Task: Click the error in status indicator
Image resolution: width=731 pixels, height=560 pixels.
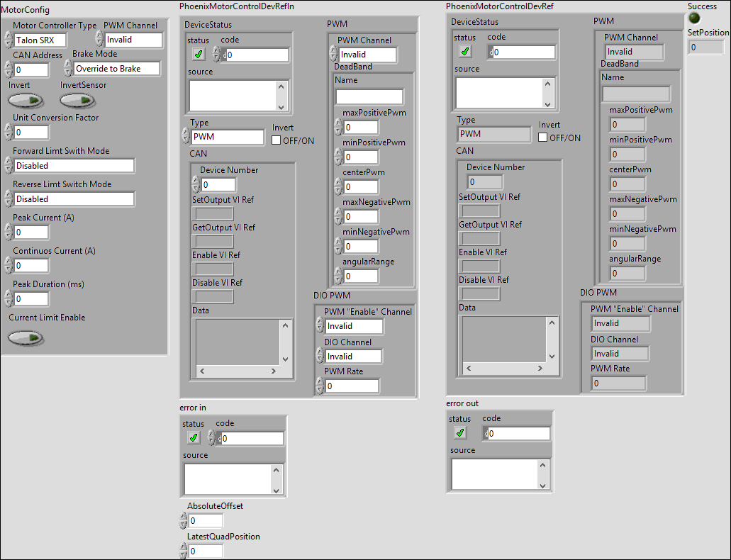Action: coord(194,438)
